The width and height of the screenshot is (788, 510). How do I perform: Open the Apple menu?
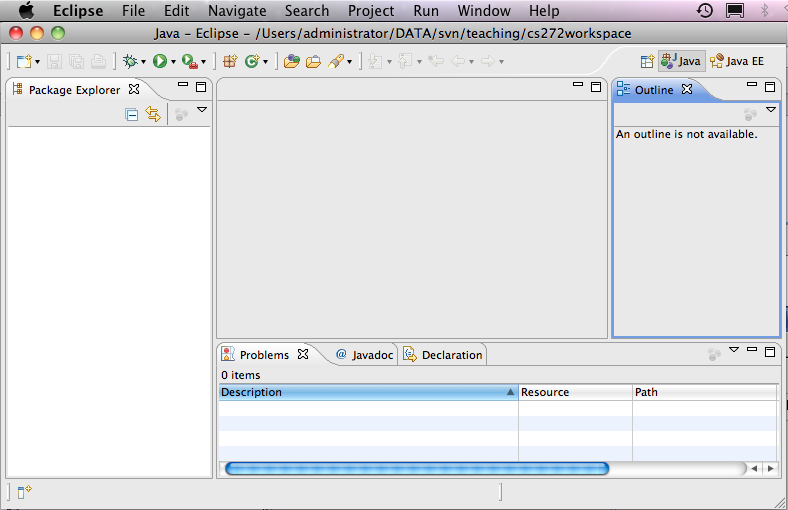[x=26, y=10]
